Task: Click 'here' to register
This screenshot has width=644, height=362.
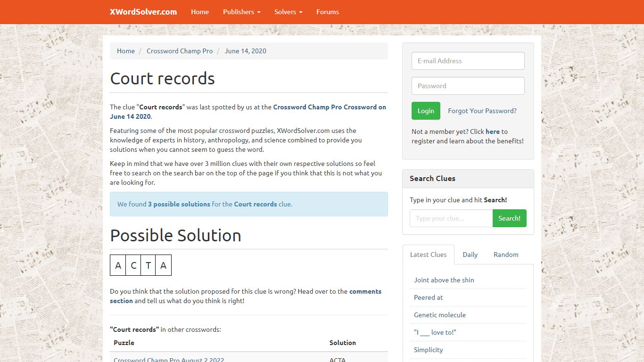Action: coord(493,132)
